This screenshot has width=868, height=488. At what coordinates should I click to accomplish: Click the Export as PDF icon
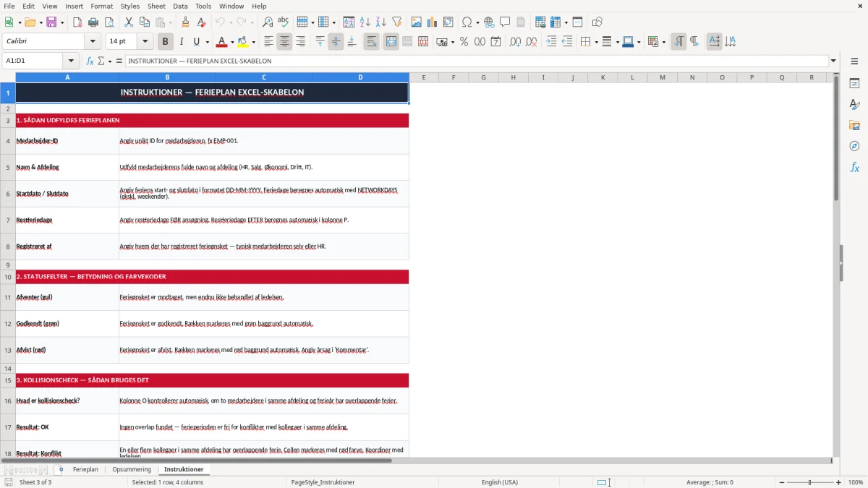(x=77, y=22)
